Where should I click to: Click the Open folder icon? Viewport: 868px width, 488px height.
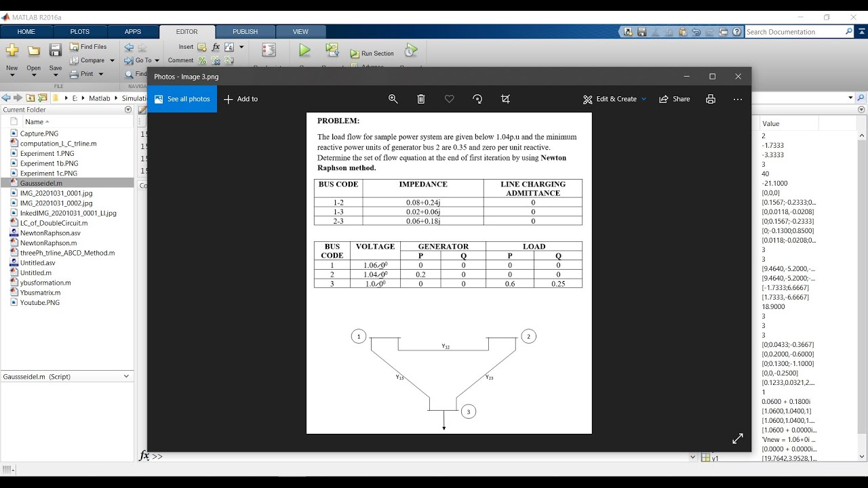pos(34,51)
